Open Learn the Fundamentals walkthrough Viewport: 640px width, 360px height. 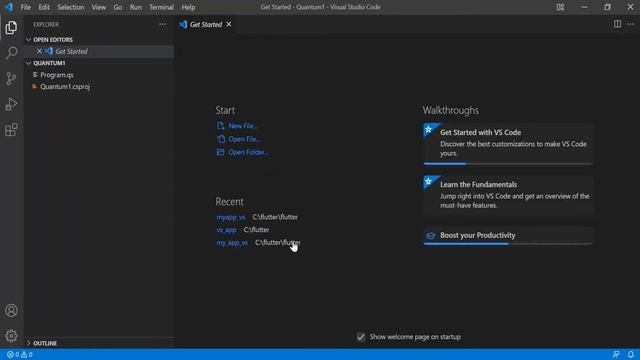click(x=508, y=196)
